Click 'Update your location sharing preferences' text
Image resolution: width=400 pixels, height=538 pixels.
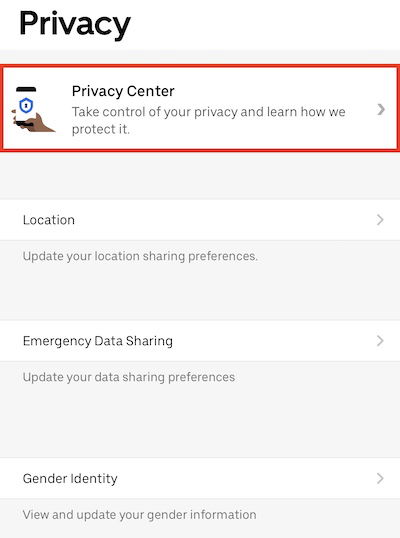[x=140, y=256]
